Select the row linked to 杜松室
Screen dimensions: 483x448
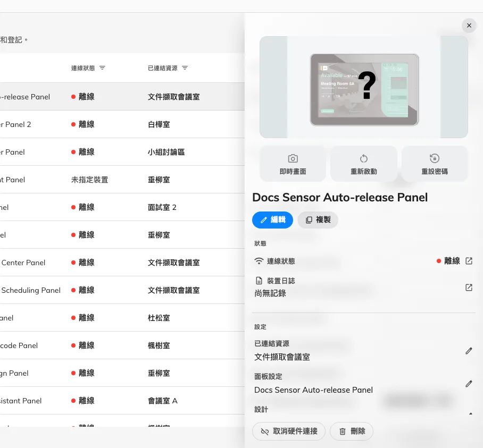pyautogui.click(x=122, y=318)
